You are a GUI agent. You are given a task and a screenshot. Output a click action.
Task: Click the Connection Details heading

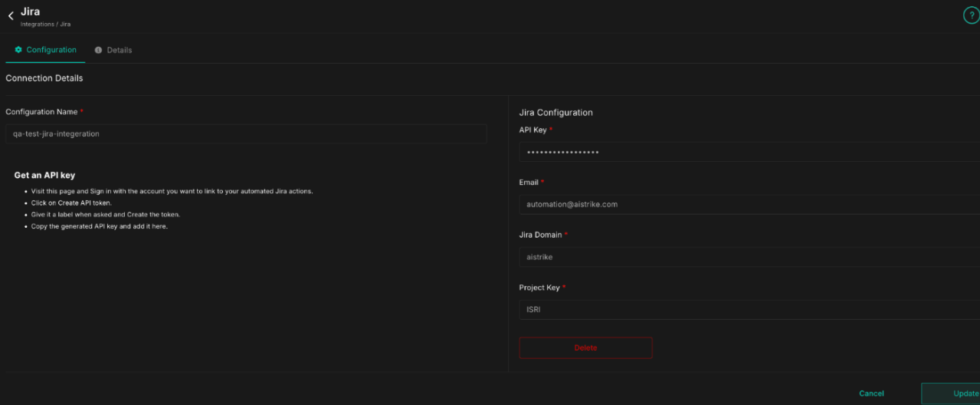[x=44, y=78]
